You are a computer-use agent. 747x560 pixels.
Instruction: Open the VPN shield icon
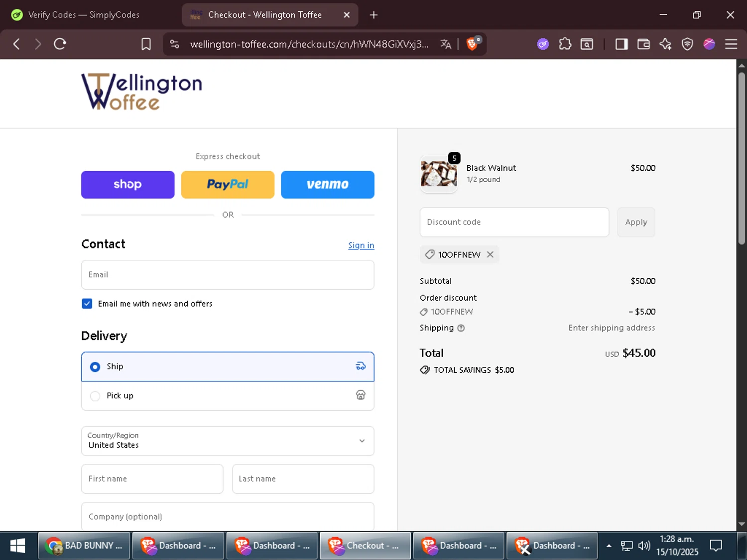[x=687, y=44]
